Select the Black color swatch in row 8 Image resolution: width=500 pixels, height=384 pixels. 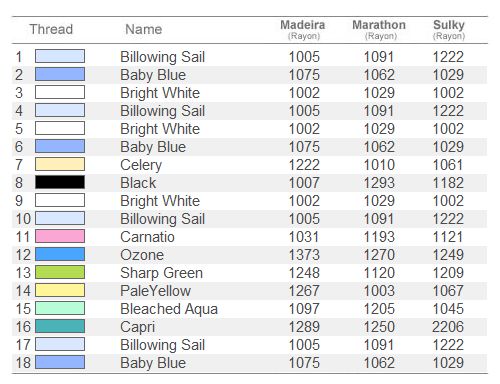pos(60,182)
